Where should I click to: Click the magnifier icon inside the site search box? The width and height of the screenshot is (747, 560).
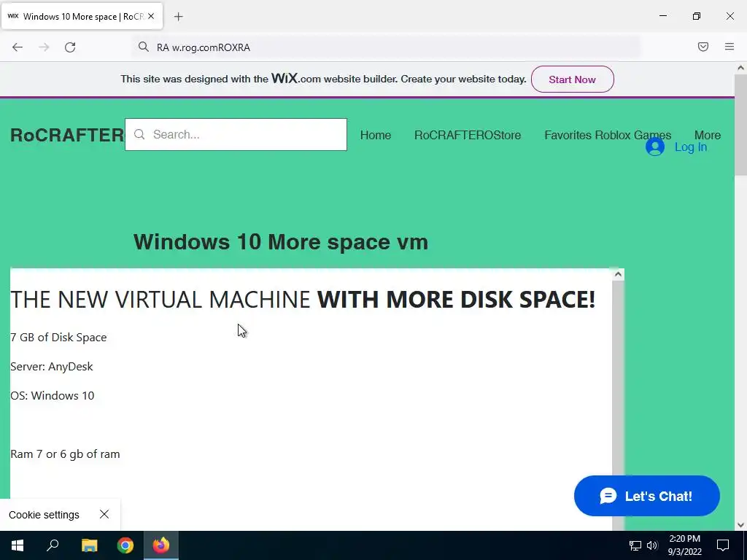pos(139,135)
